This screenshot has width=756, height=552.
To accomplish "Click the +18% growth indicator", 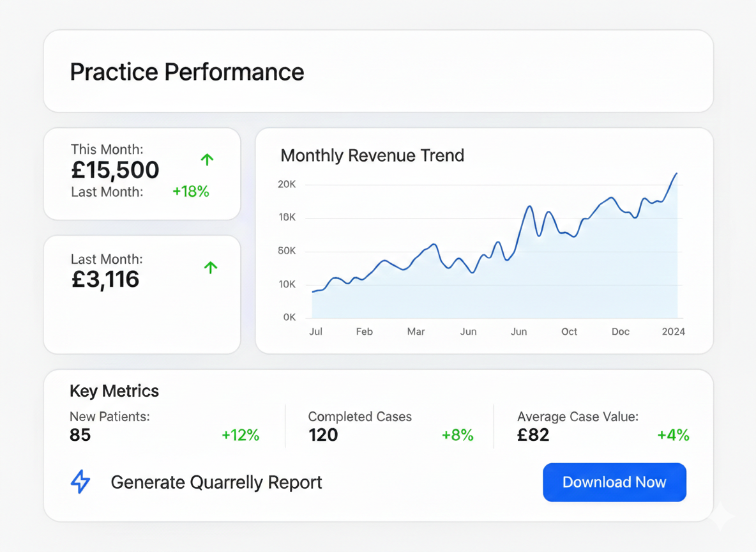I will pyautogui.click(x=190, y=192).
